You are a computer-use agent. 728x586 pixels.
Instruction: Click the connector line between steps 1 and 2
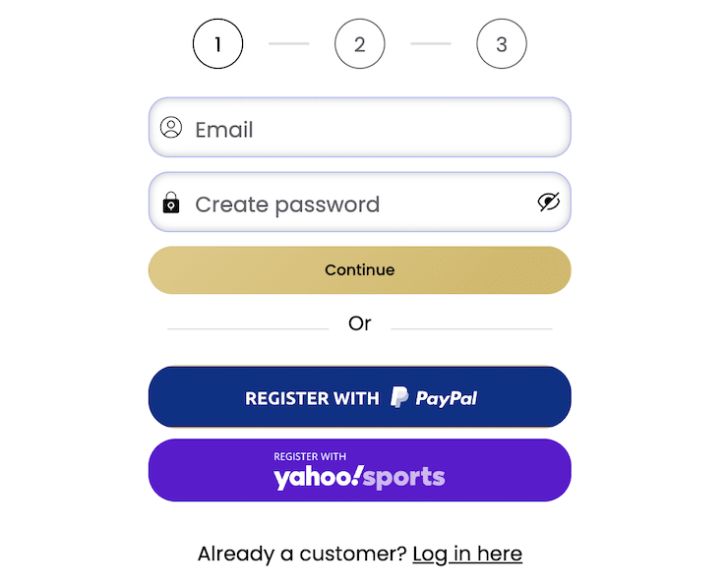tap(289, 43)
